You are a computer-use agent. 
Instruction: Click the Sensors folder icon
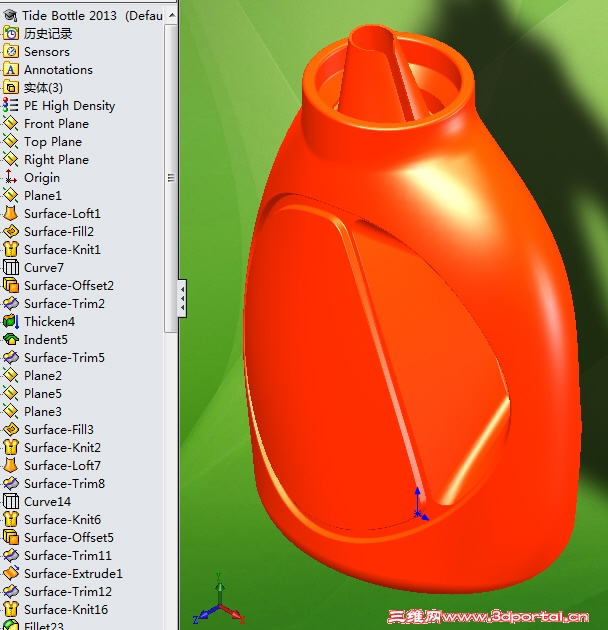tap(10, 52)
